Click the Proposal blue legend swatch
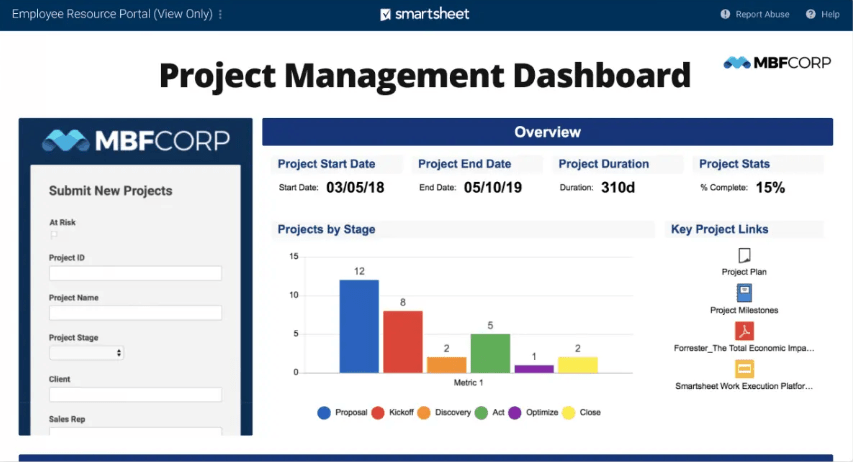This screenshot has width=853, height=462. click(324, 412)
